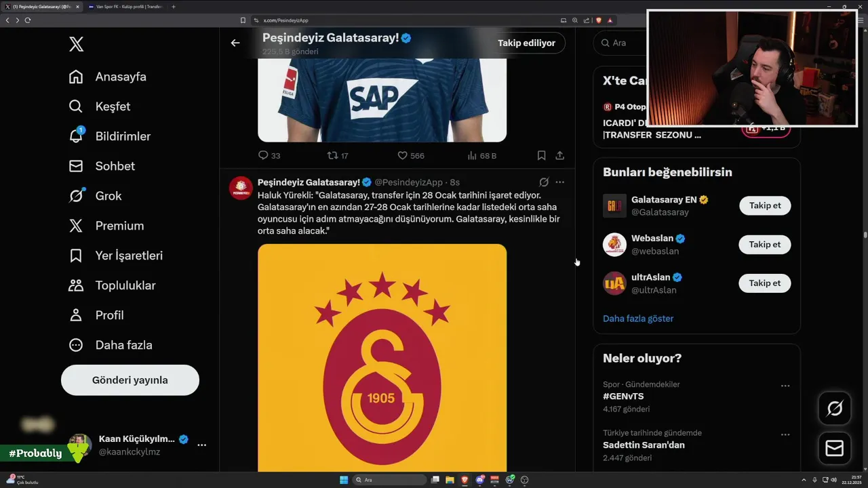Switch to Van Spor FK browser tab
The height and width of the screenshot is (488, 868).
126,7
